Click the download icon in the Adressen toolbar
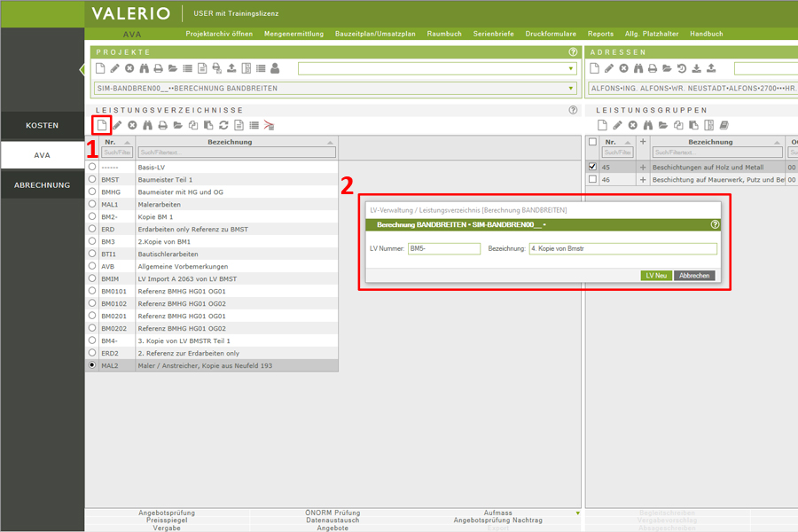798x532 pixels. tap(697, 68)
